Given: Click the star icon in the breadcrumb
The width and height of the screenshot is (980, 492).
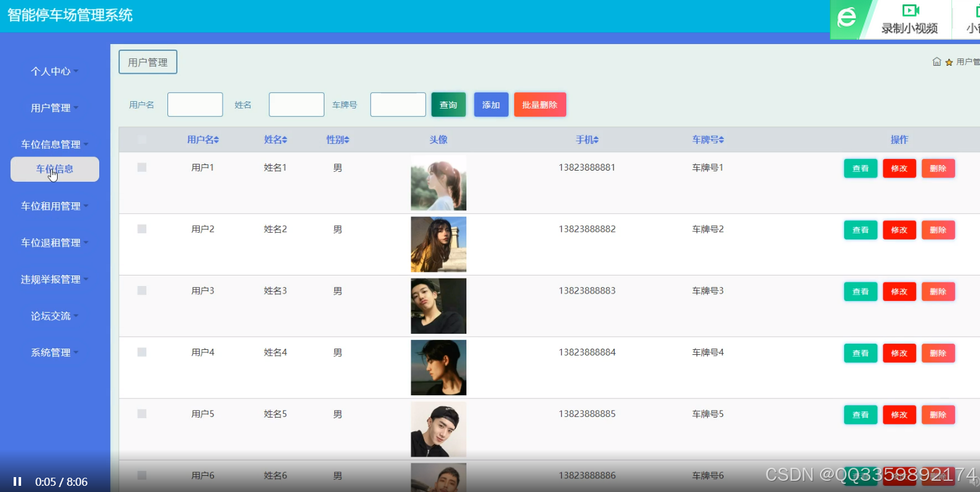Looking at the screenshot, I should coord(949,62).
